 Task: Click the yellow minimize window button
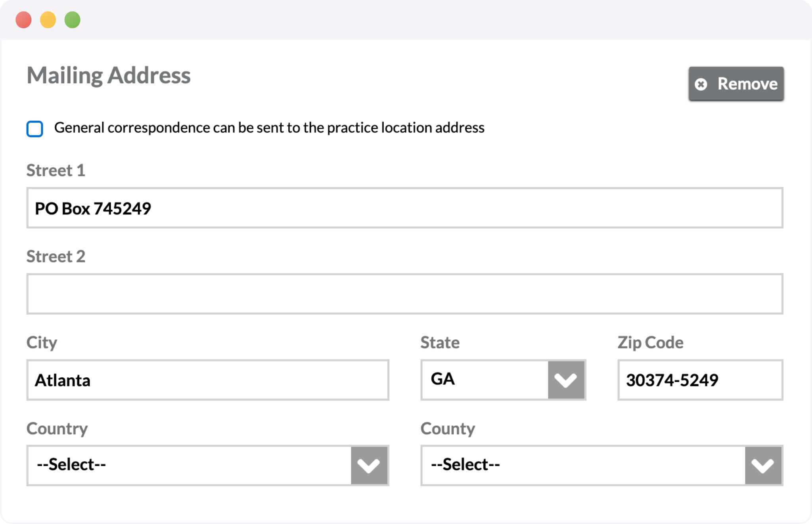[48, 20]
